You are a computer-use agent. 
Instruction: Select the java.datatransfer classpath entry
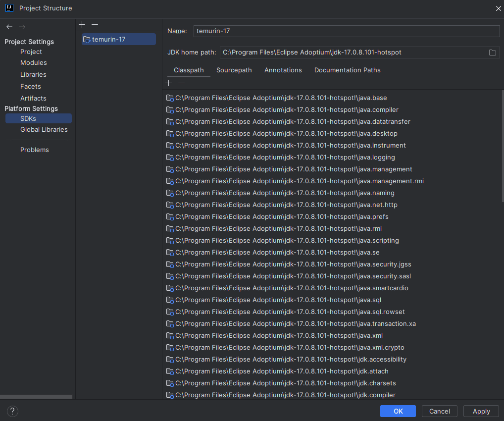pyautogui.click(x=288, y=121)
